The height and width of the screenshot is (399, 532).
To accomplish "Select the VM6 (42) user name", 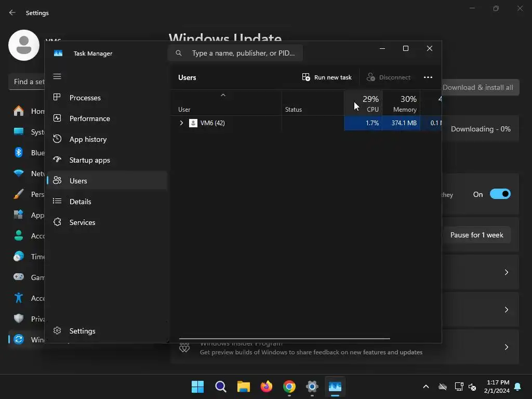I will tap(212, 123).
